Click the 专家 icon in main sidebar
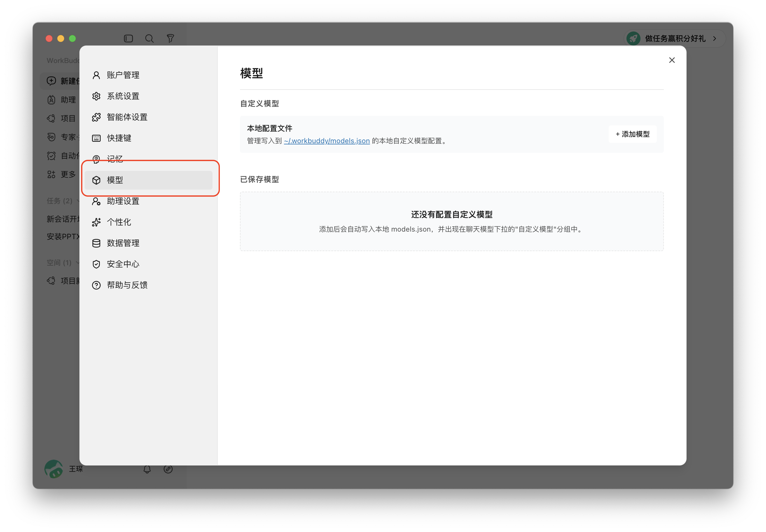The image size is (766, 532). point(51,137)
